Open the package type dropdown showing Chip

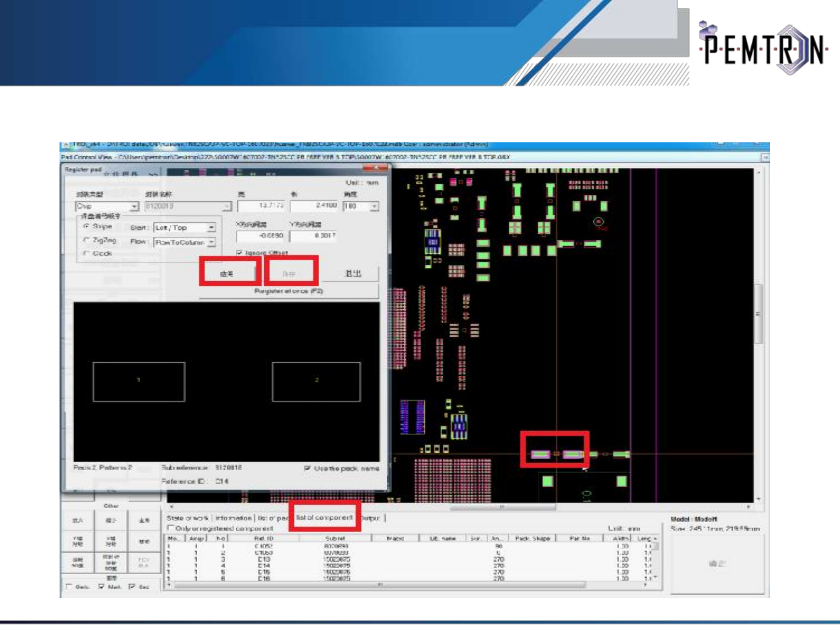[107, 206]
